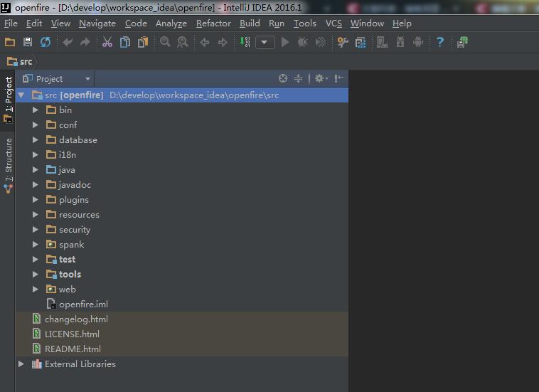Open the Help menu
This screenshot has height=392, width=539.
402,23
